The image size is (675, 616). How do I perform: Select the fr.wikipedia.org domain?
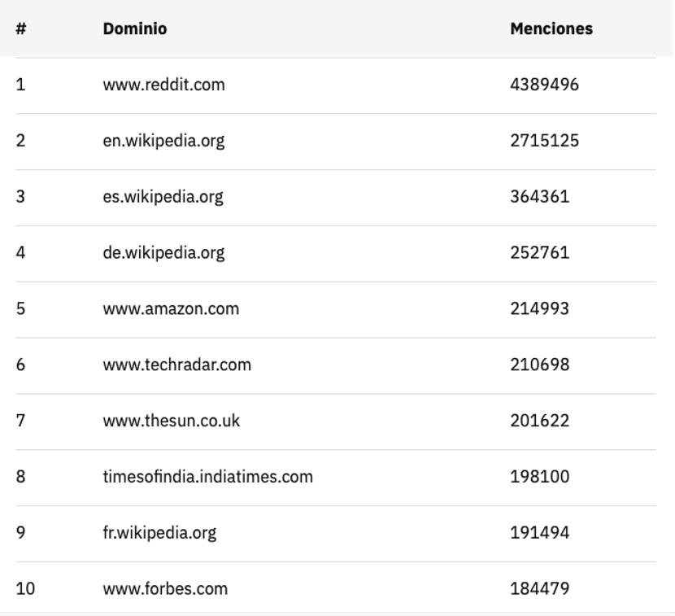[x=159, y=533]
